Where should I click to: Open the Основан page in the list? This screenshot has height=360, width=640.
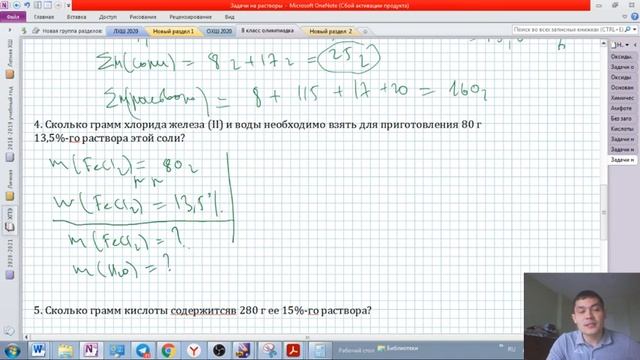coord(622,88)
